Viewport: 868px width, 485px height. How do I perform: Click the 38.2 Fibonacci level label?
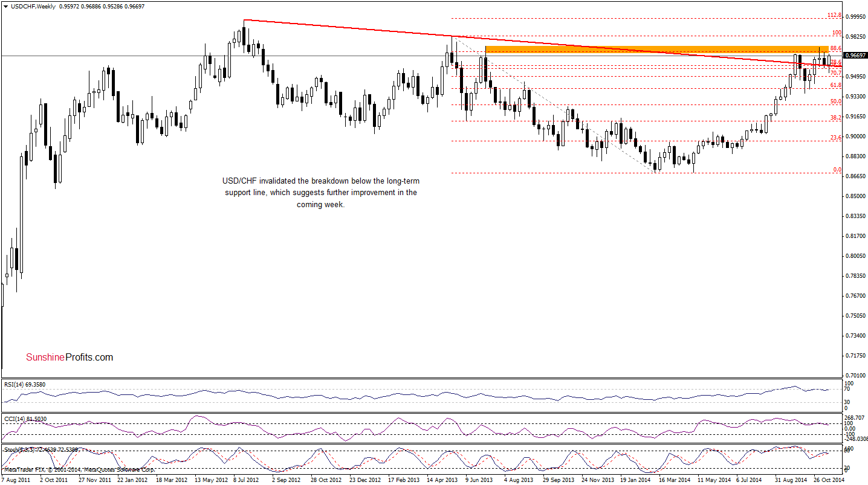pos(836,118)
